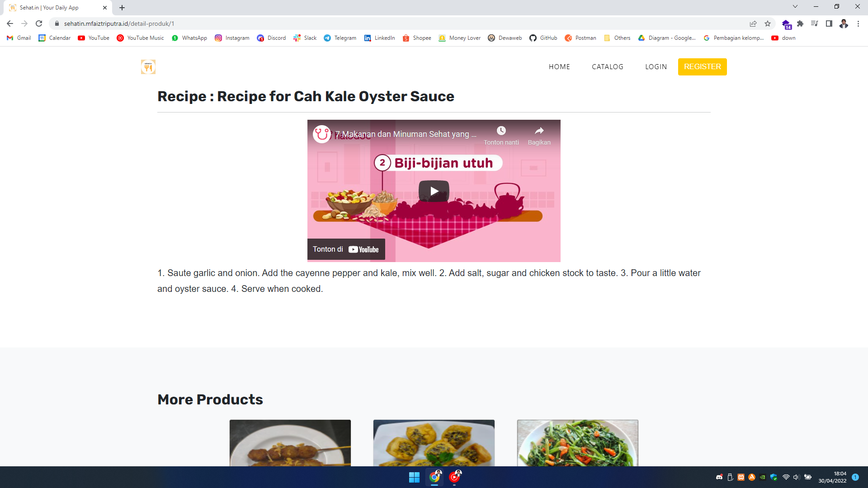The height and width of the screenshot is (488, 868).
Task: Open the Chrome extensions puzzle icon
Action: click(800, 23)
